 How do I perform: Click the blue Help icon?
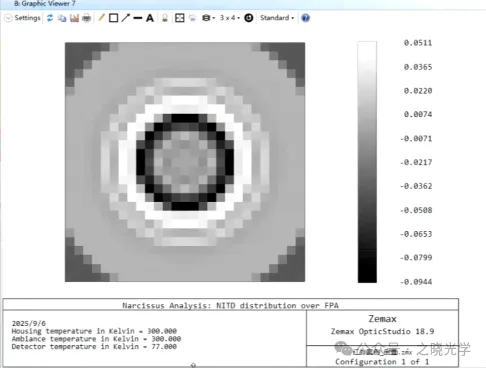point(305,18)
